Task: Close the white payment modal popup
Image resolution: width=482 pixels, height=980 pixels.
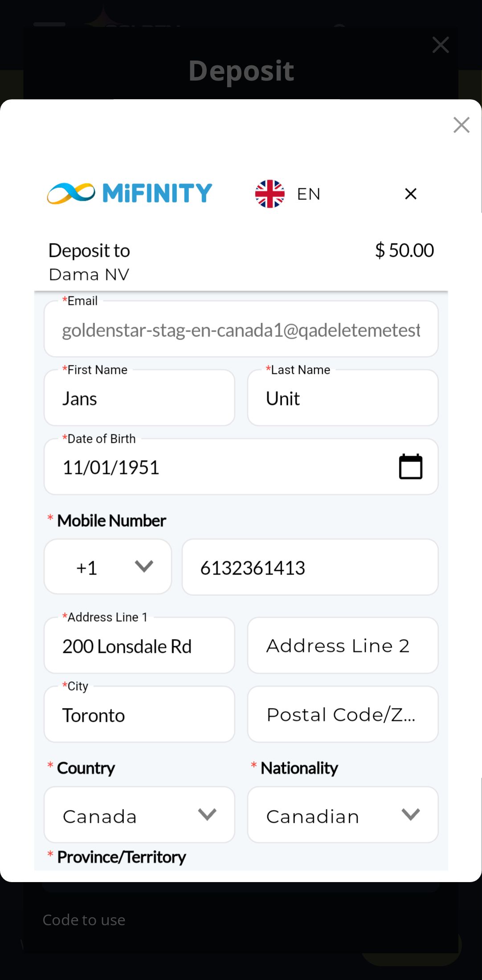Action: tap(461, 125)
